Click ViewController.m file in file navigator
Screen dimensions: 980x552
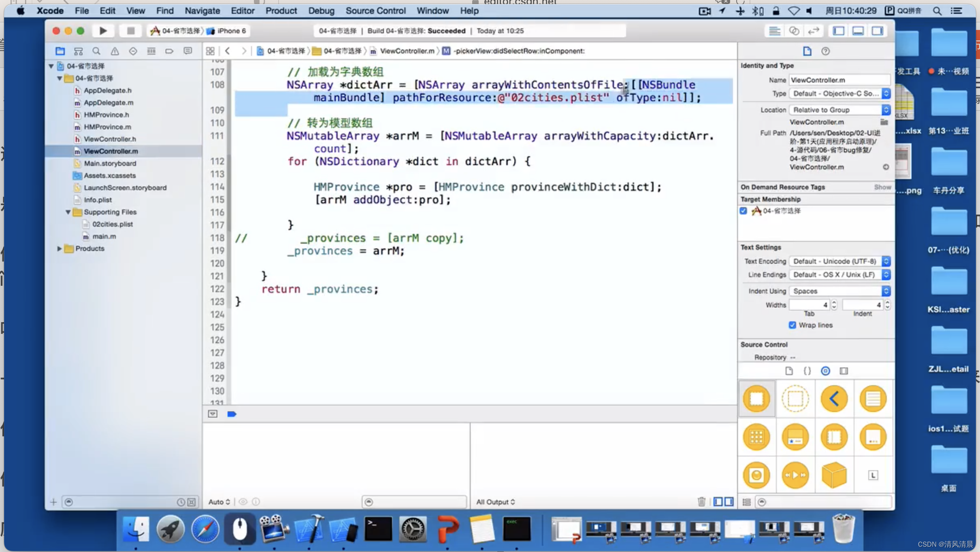[111, 151]
